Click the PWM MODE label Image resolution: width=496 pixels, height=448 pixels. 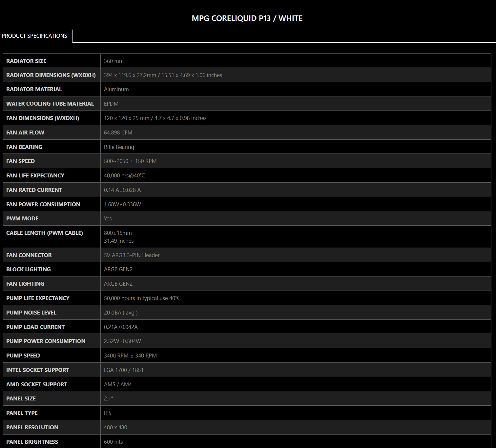point(22,218)
